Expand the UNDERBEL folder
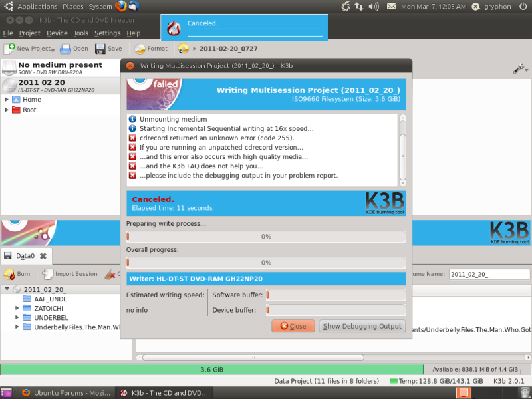Image resolution: width=532 pixels, height=399 pixels. (x=17, y=318)
